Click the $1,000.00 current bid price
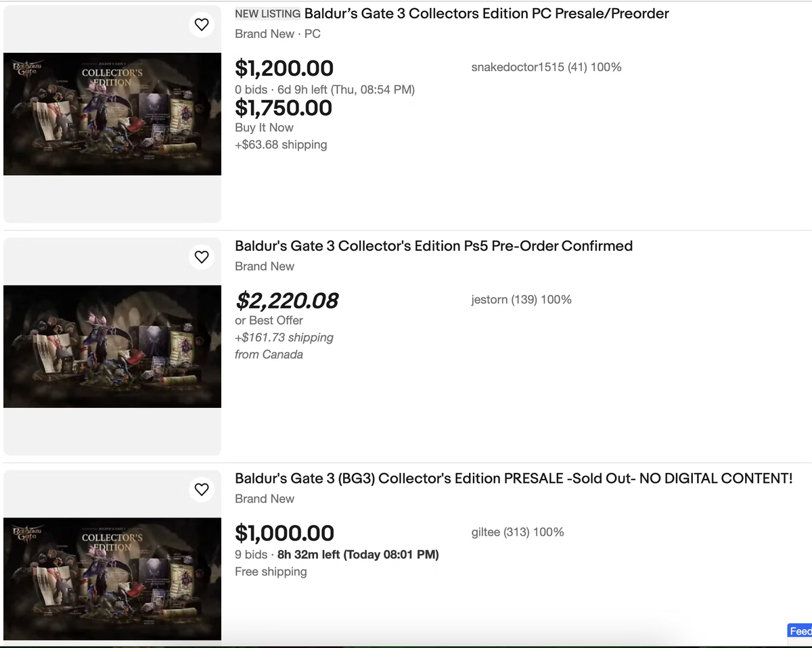This screenshot has height=648, width=812. click(284, 533)
